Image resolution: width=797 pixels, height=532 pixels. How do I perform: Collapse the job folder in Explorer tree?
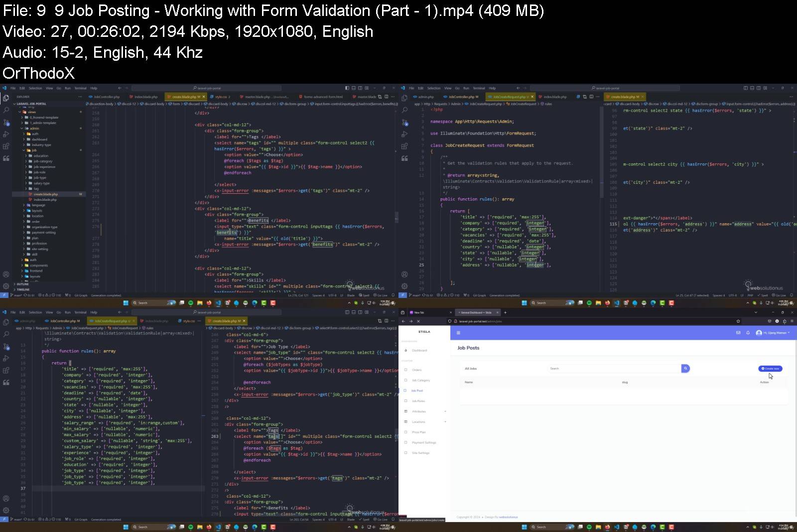[x=23, y=150]
